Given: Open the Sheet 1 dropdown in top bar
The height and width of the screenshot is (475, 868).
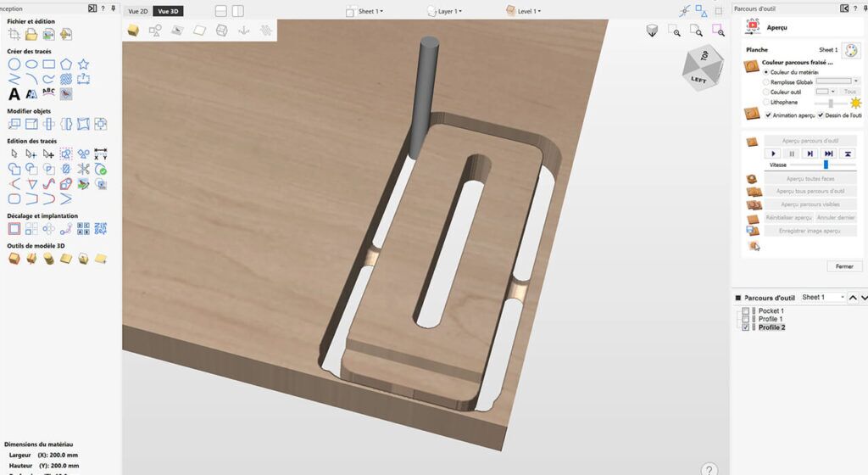Looking at the screenshot, I should (x=365, y=11).
